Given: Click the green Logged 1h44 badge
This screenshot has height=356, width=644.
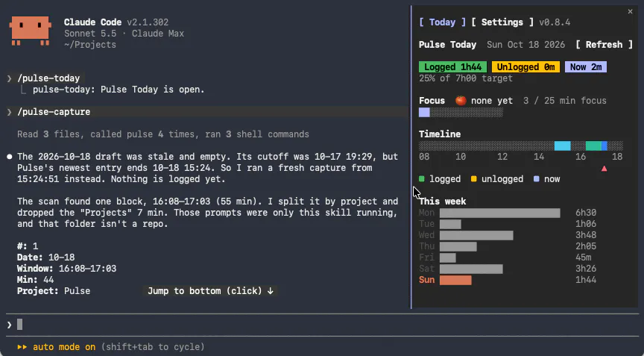Looking at the screenshot, I should click(x=452, y=67).
